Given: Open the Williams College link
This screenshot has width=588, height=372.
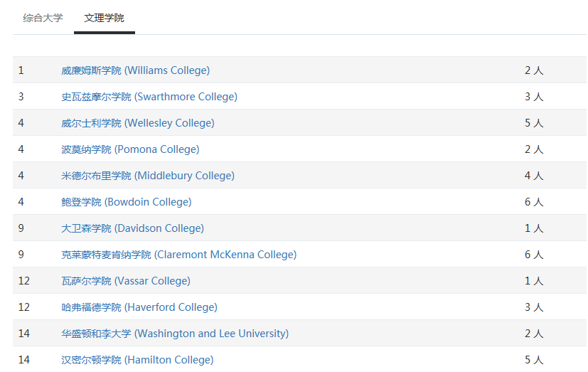Looking at the screenshot, I should tap(135, 70).
